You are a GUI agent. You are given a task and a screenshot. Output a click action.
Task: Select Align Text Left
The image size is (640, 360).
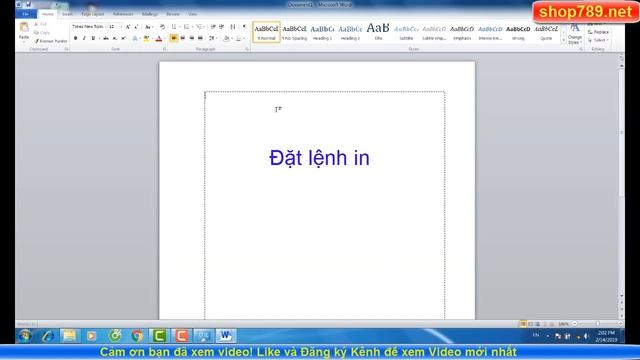point(174,38)
